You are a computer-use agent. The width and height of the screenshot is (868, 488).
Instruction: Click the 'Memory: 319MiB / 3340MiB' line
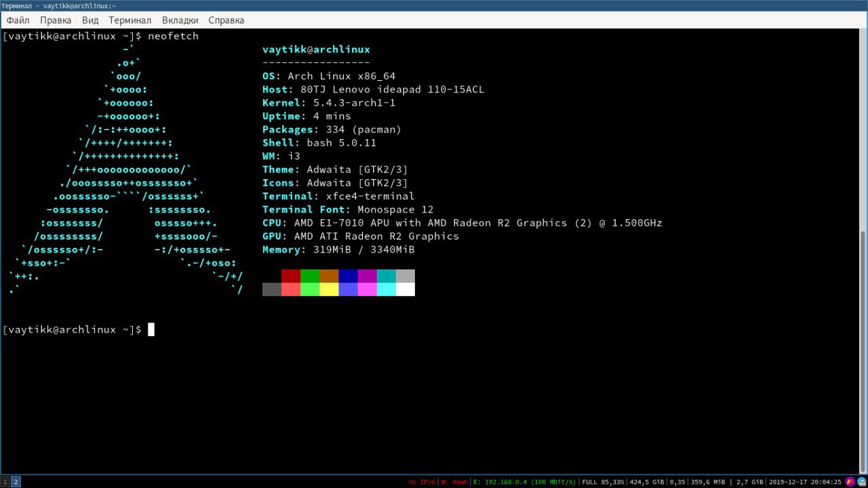(x=338, y=250)
